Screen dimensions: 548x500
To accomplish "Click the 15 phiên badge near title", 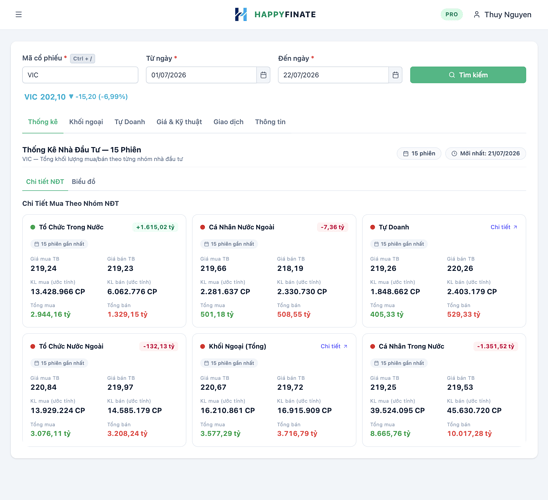I will pos(419,153).
